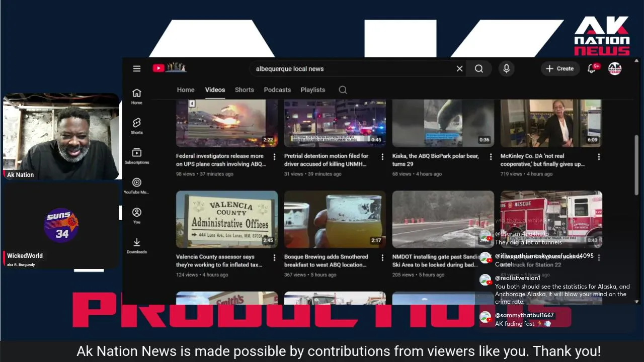The image size is (644, 362).
Task: Open the YouTube hamburger guide menu
Action: click(x=137, y=69)
